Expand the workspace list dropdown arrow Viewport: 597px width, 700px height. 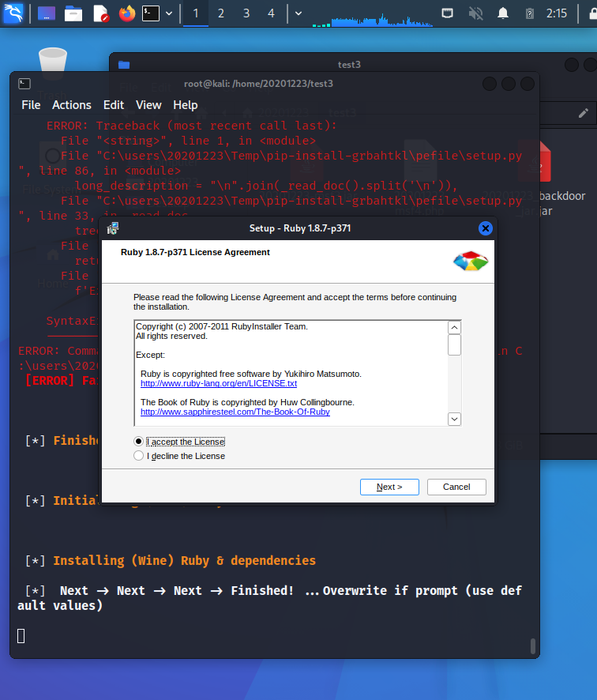coord(298,13)
